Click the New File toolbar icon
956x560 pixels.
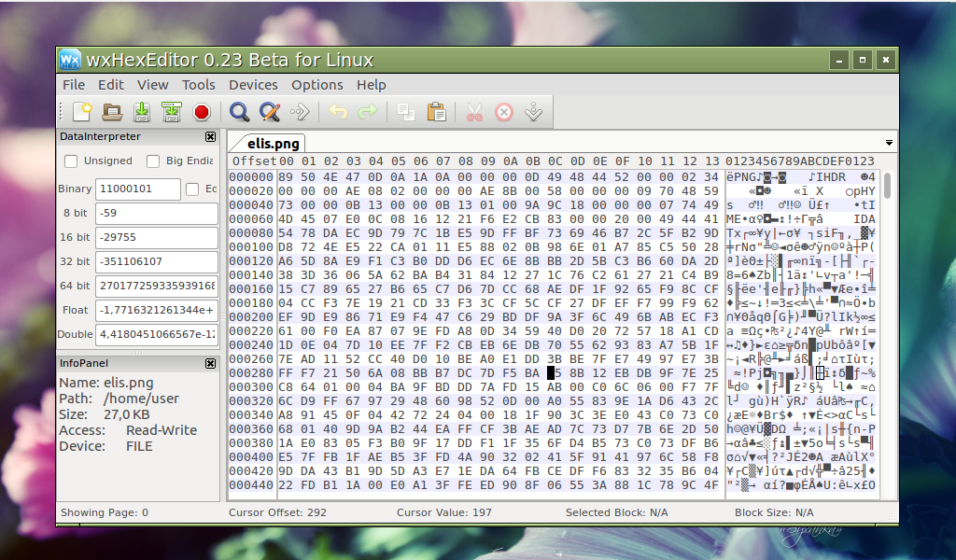(x=82, y=112)
